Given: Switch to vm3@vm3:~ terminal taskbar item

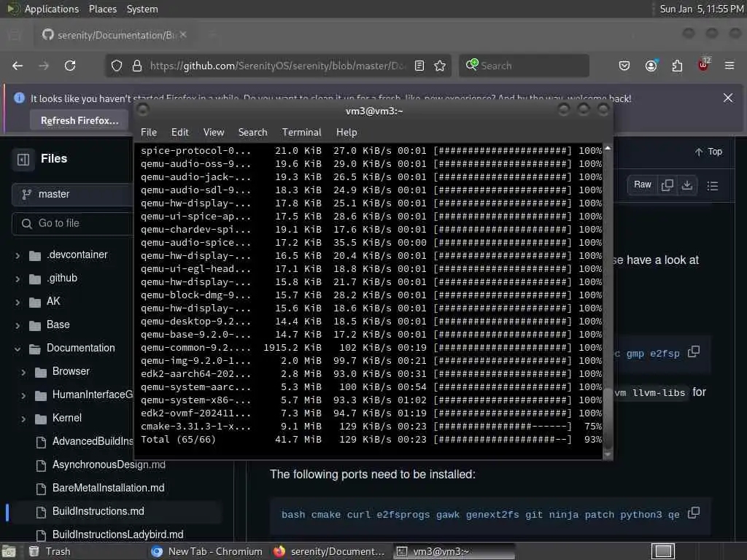Looking at the screenshot, I should [x=454, y=551].
